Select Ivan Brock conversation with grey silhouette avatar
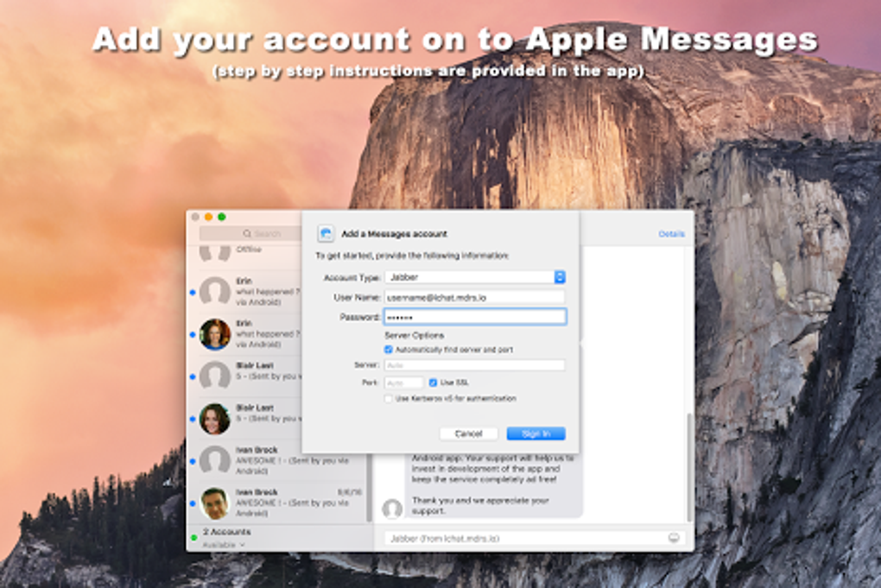 click(278, 460)
